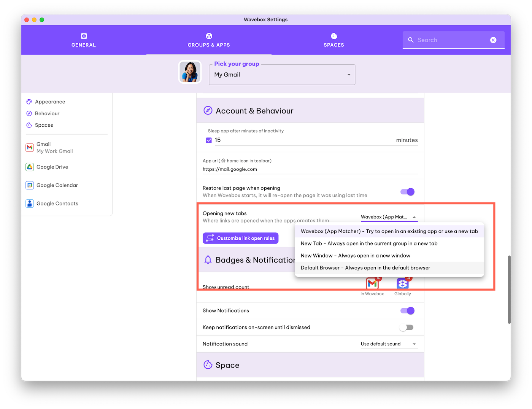Edit the App url field
The height and width of the screenshot is (409, 532).
(x=310, y=169)
